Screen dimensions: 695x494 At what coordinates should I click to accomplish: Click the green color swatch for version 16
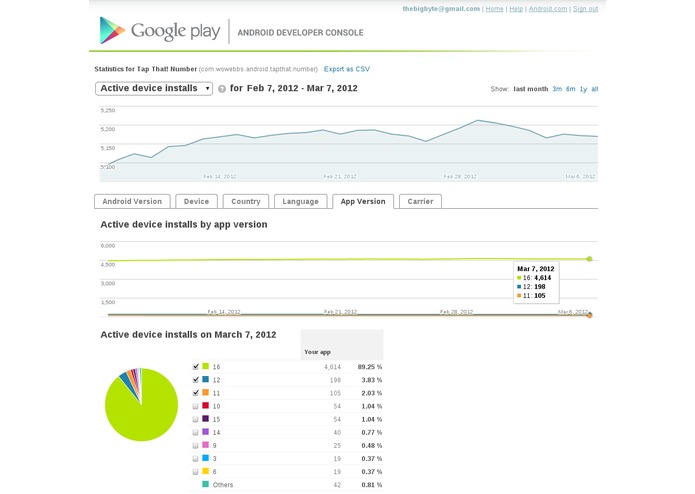(205, 366)
